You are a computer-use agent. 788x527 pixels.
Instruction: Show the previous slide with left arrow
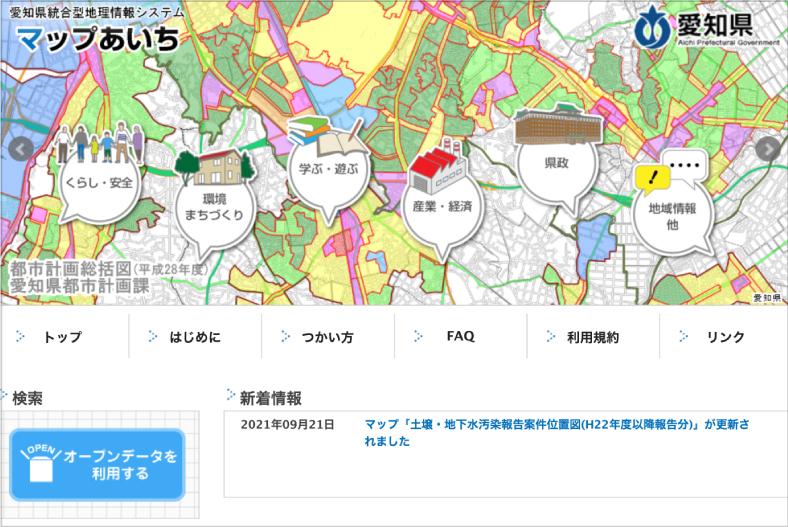[x=21, y=149]
